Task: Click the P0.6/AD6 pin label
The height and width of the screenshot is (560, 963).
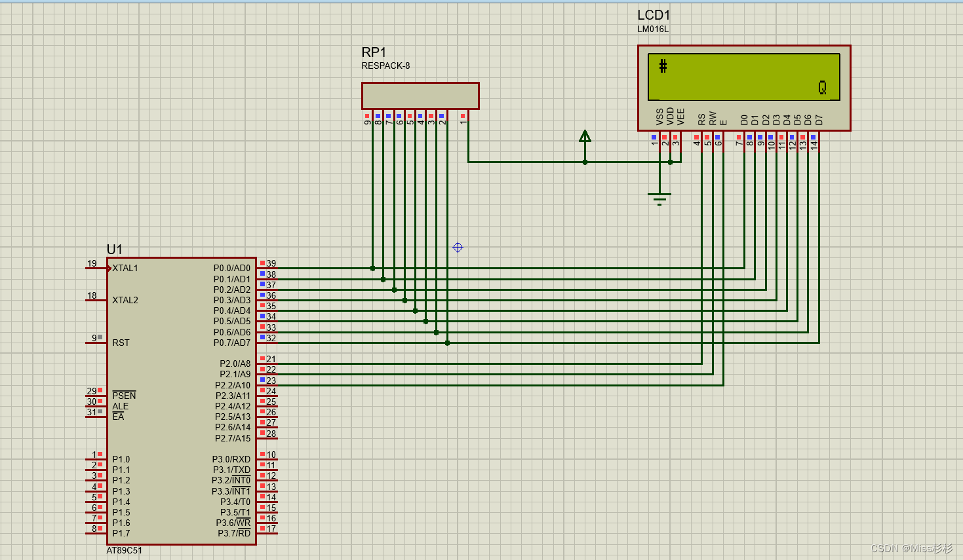Action: click(x=232, y=332)
